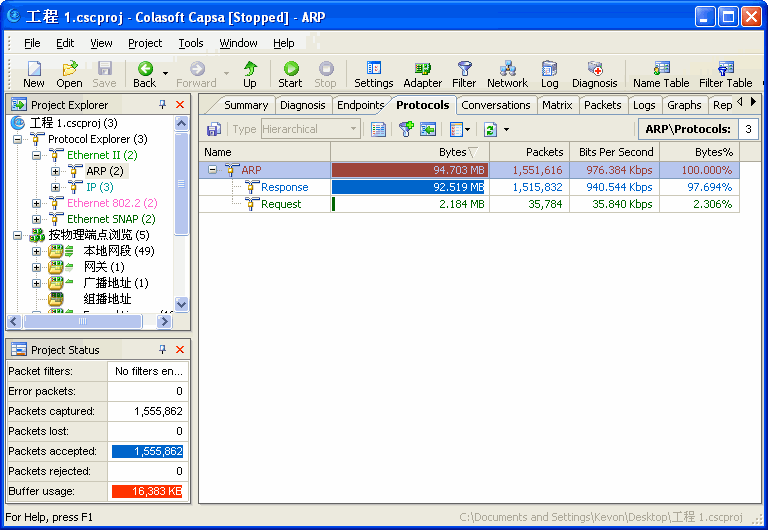Screen dimensions: 768x530
Task: Collapse the Ethernet II tree node
Action: point(36,155)
